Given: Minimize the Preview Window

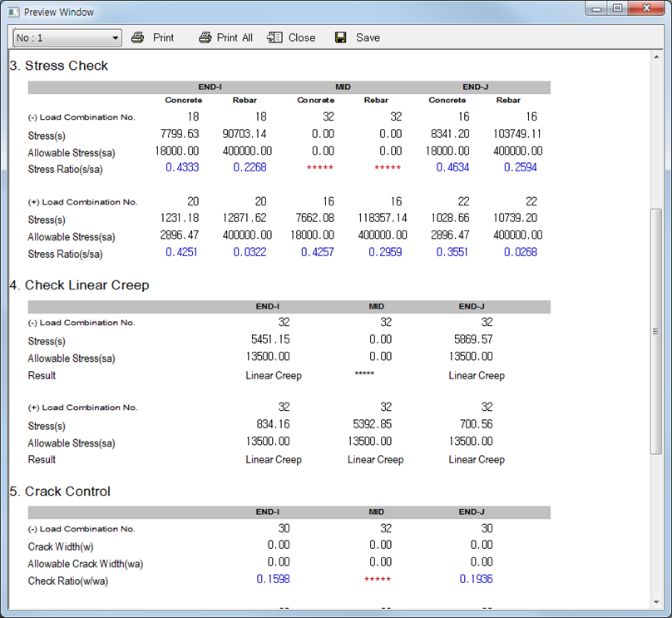Looking at the screenshot, I should pyautogui.click(x=596, y=8).
